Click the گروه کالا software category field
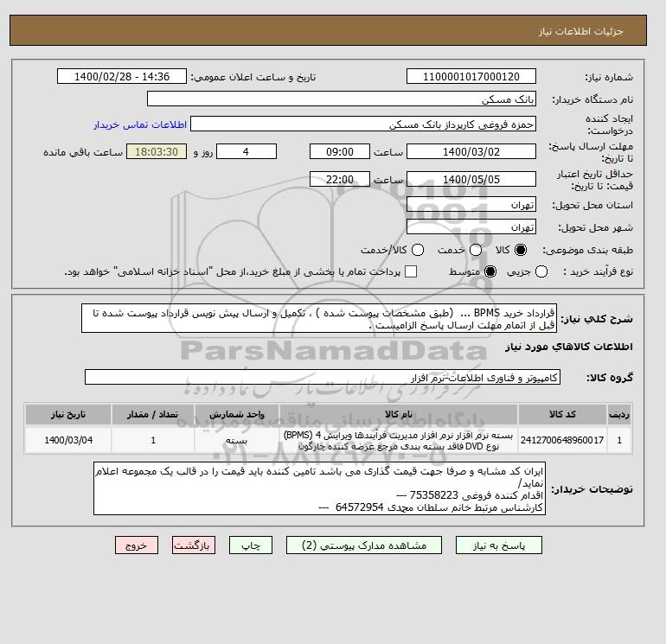 (323, 378)
